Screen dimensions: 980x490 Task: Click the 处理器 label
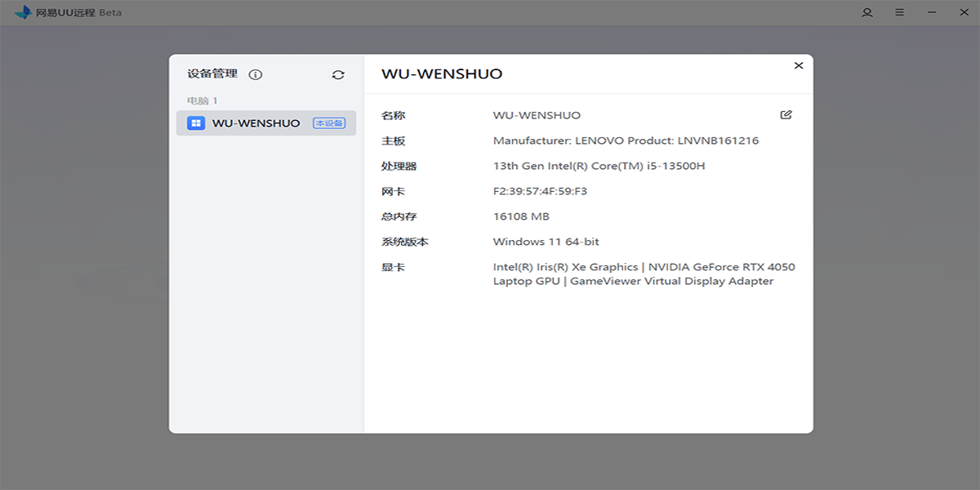pos(399,166)
